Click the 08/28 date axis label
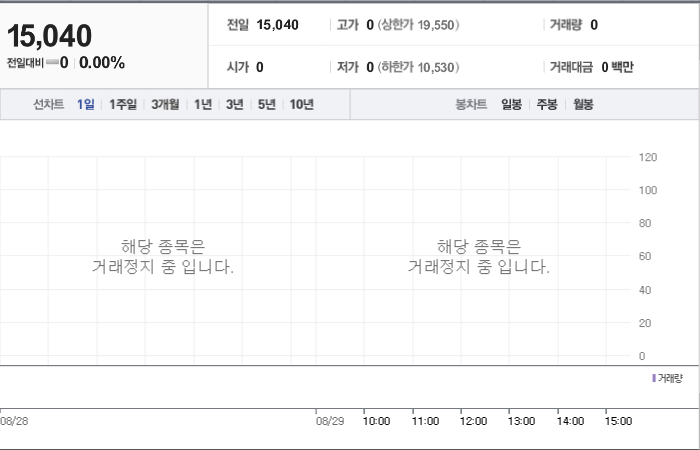Image resolution: width=700 pixels, height=450 pixels. coord(14,421)
